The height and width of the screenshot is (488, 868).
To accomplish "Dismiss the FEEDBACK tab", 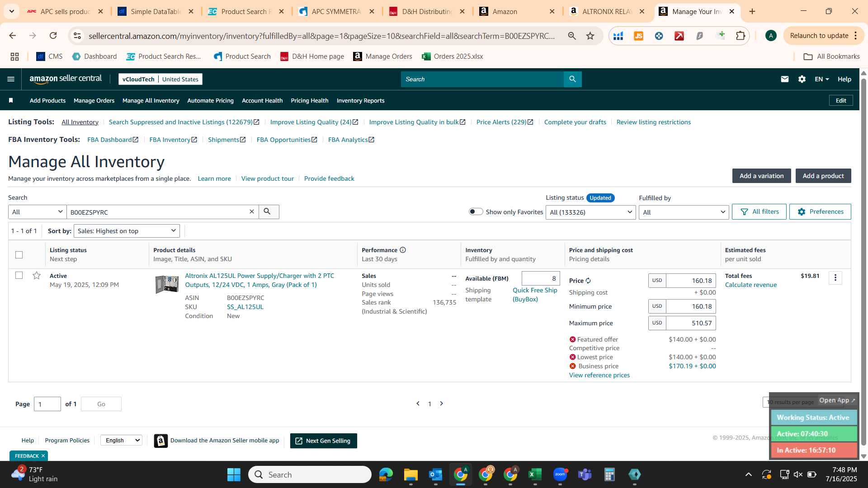I will point(43,456).
